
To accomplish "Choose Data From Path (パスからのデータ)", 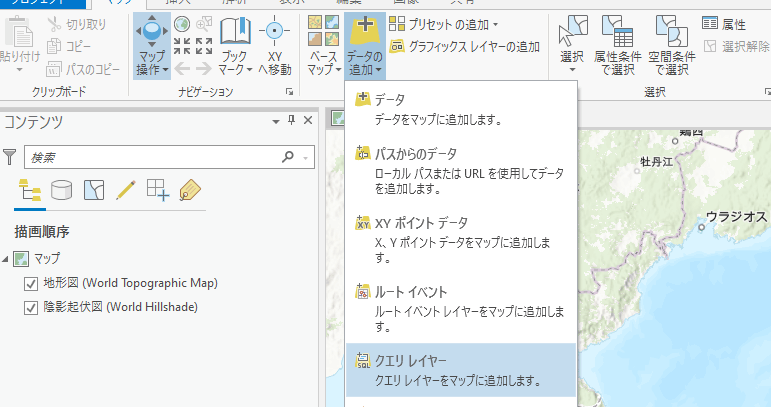I will pyautogui.click(x=461, y=171).
